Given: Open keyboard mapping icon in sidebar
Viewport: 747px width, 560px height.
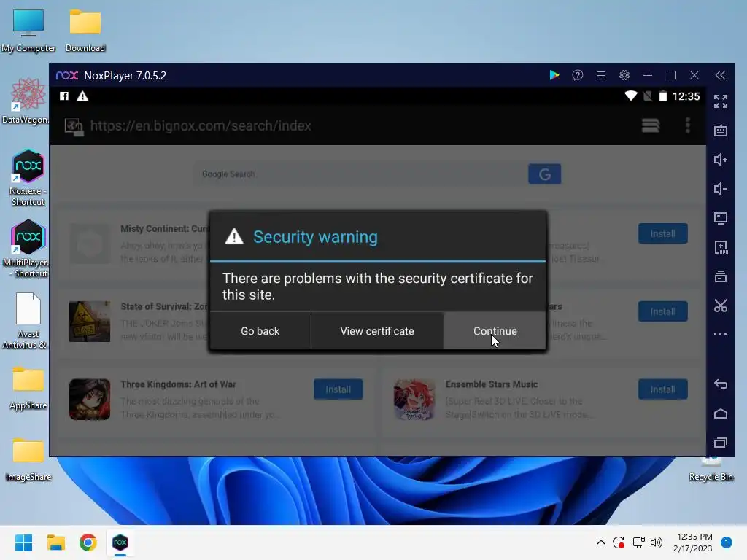Looking at the screenshot, I should [720, 131].
